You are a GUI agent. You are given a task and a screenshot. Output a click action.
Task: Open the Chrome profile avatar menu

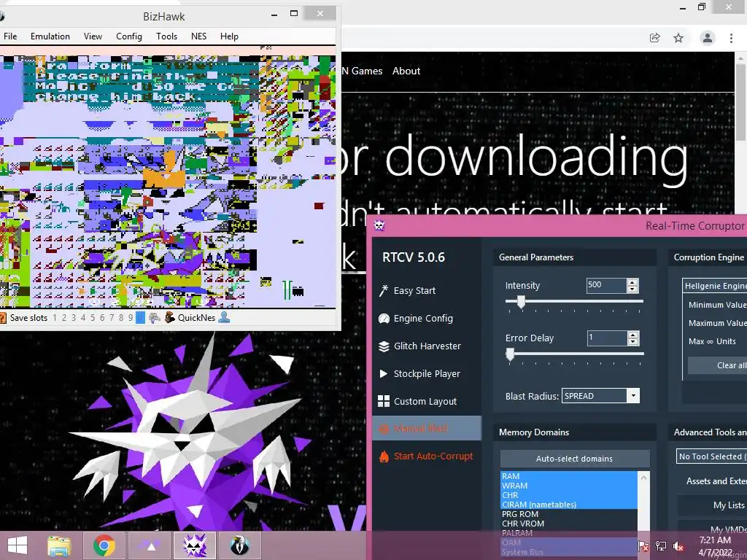coord(708,38)
